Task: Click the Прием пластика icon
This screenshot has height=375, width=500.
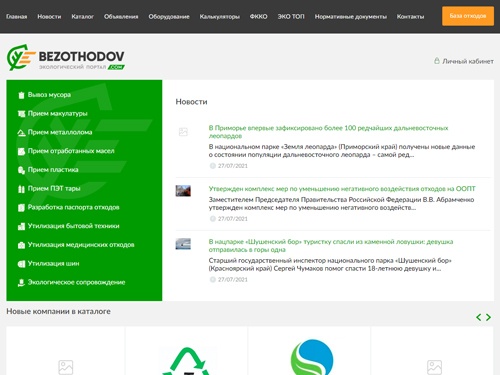Action: point(21,170)
